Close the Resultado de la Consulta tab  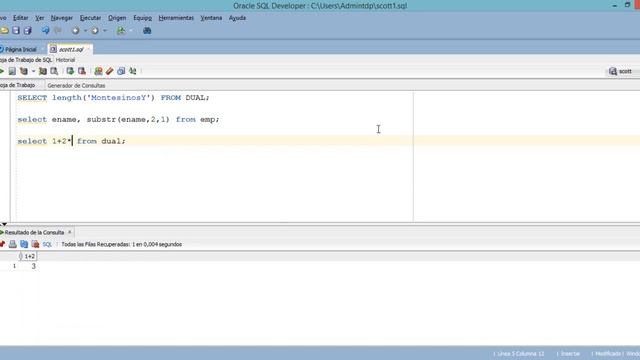coord(69,232)
